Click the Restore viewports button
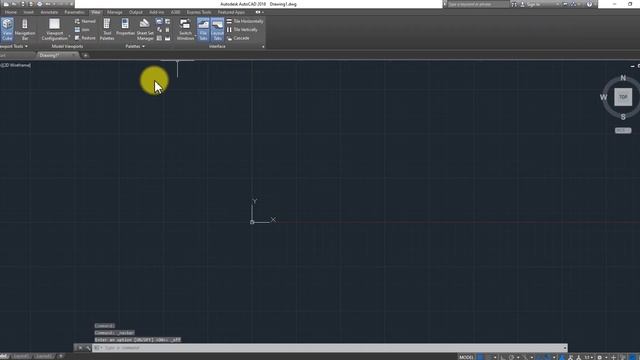Screen dimensions: 640x360 click(x=85, y=38)
